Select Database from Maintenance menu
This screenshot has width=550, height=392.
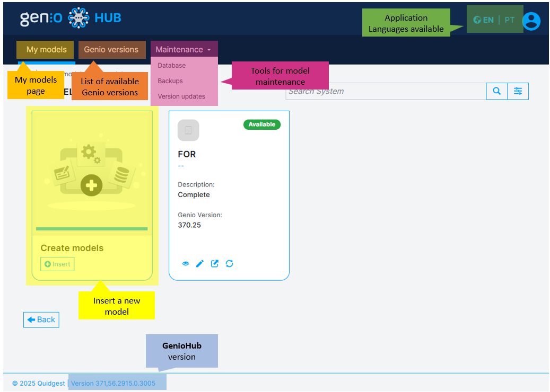[171, 66]
